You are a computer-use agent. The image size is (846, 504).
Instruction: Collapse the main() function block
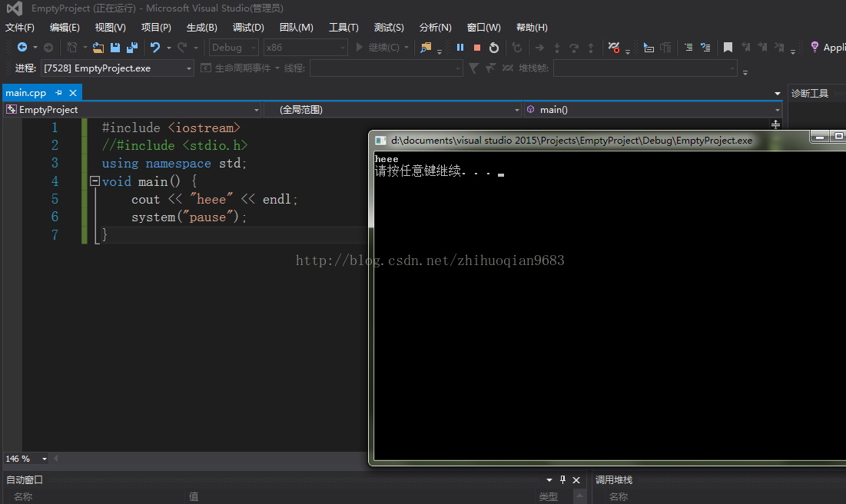pyautogui.click(x=95, y=181)
